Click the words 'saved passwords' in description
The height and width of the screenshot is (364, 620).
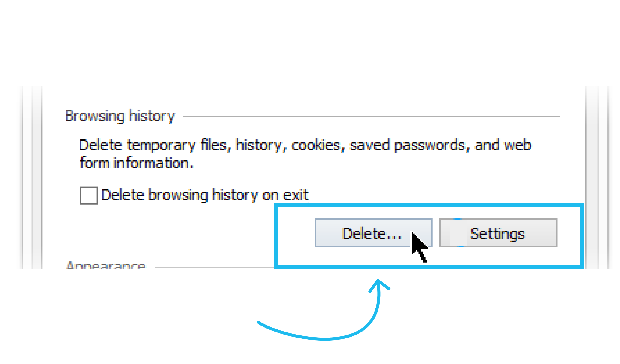click(x=407, y=145)
